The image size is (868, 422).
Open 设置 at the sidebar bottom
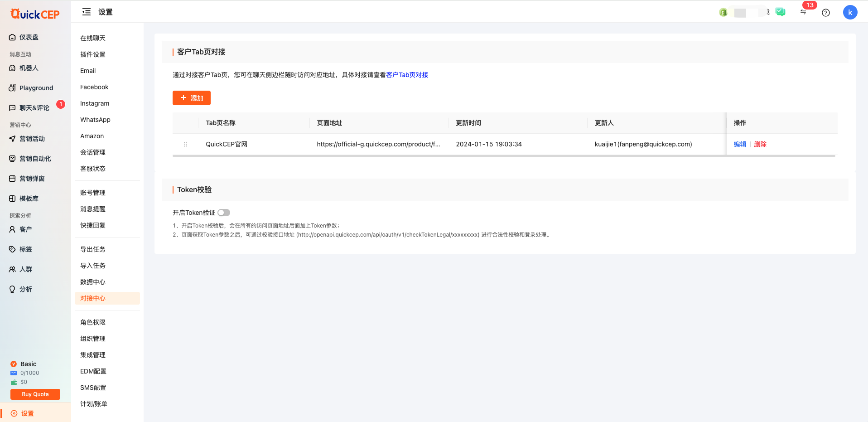(x=35, y=413)
